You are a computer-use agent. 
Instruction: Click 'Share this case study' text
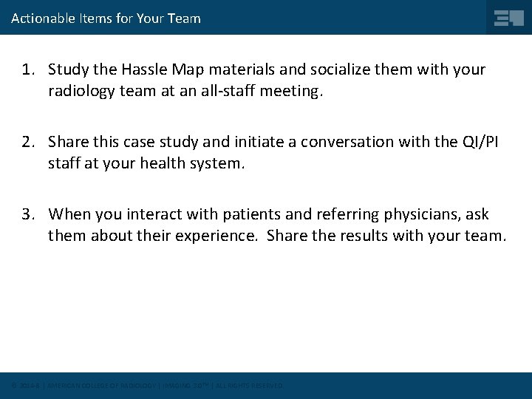[123, 142]
